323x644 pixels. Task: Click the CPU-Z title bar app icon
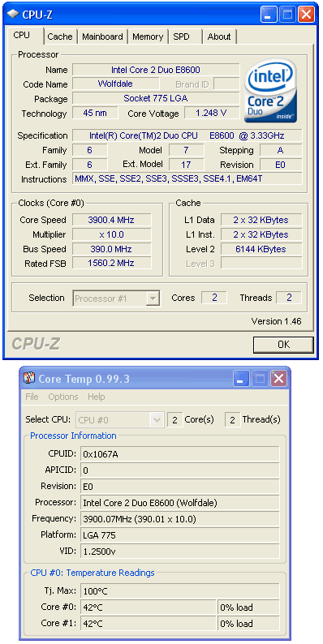coord(13,15)
